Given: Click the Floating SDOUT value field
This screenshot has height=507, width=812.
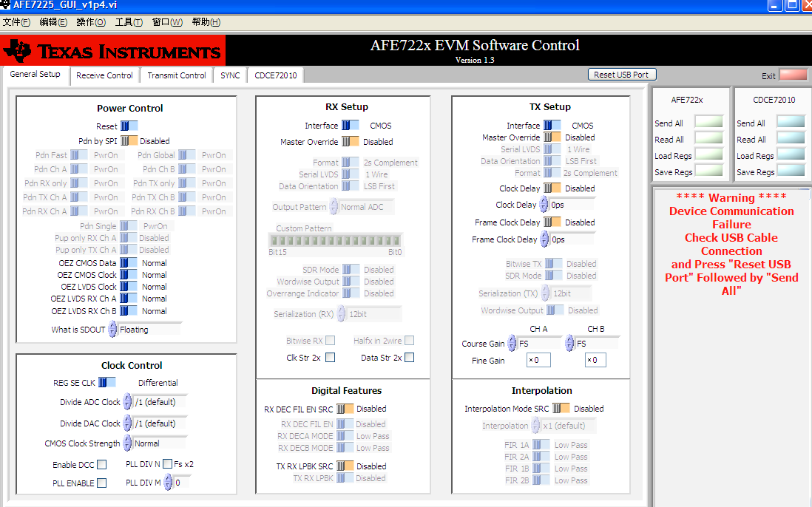Looking at the screenshot, I should pyautogui.click(x=149, y=330).
